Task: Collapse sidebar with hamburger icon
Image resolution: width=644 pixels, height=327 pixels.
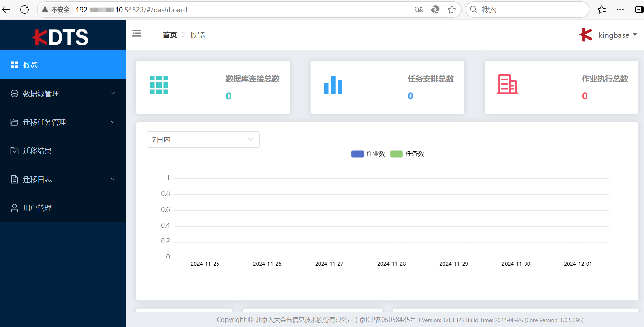Action: pyautogui.click(x=137, y=33)
